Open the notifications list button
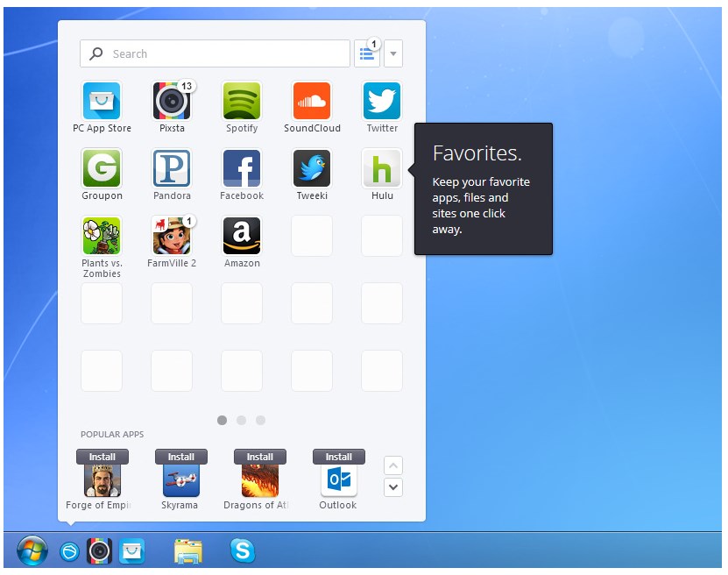728x575 pixels. coord(367,53)
